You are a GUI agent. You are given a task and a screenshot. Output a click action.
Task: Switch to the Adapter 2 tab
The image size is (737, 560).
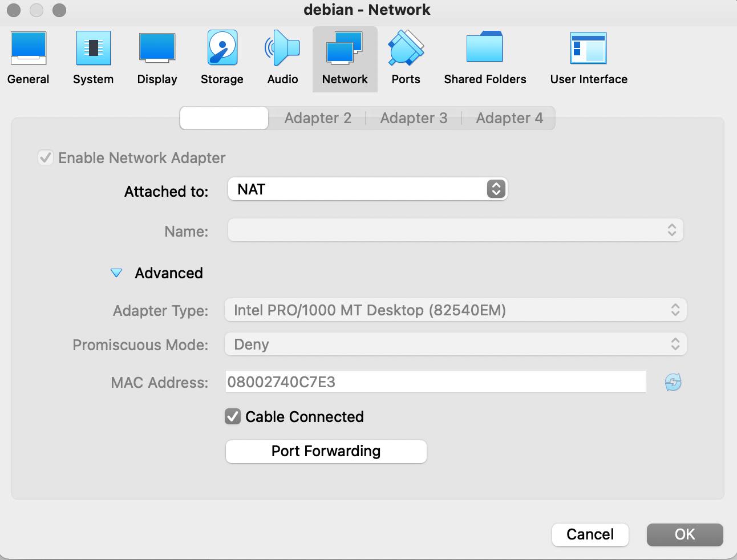pos(318,118)
